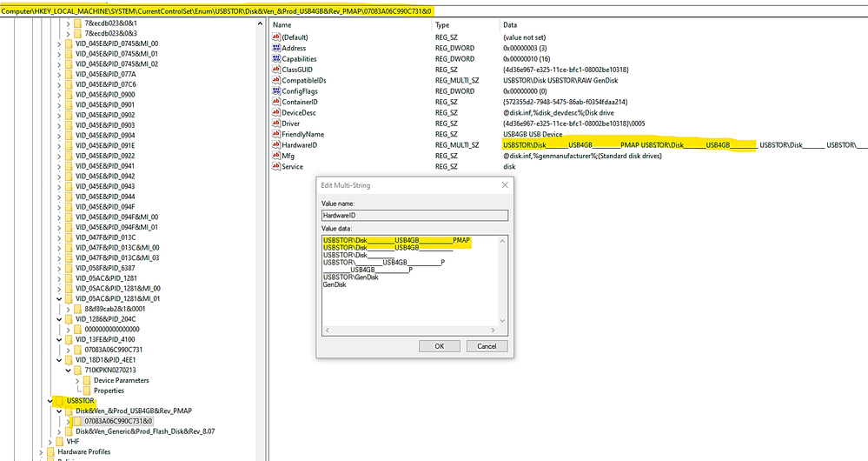
Task: Click the string icon next to DeviceDesc
Action: (x=276, y=113)
